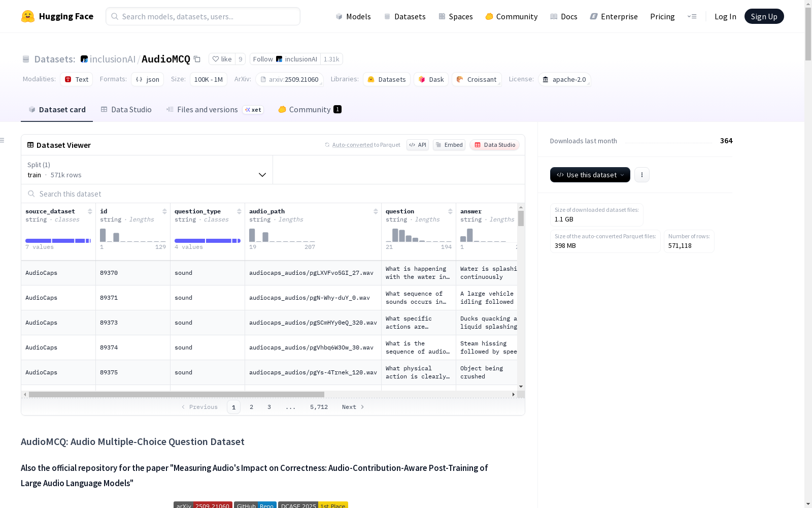
Task: Click the Croissant library tag
Action: (477, 80)
